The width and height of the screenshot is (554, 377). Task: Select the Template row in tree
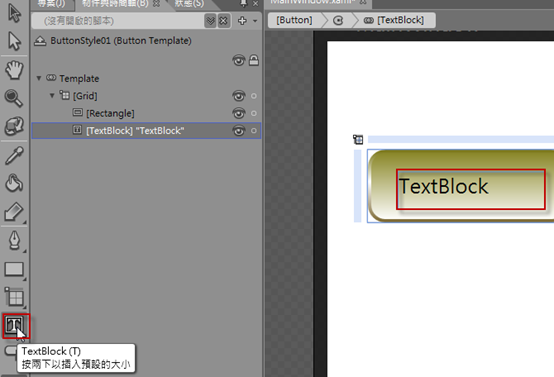[x=147, y=78]
